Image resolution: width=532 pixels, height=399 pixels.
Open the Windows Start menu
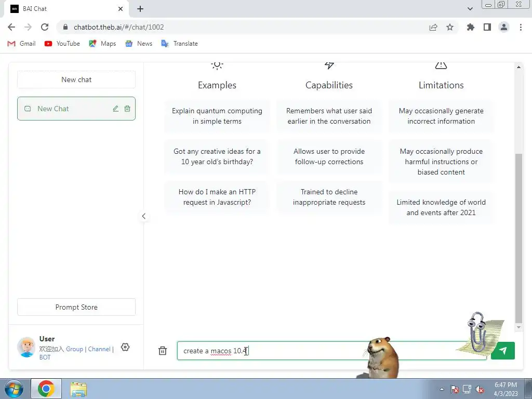(x=14, y=389)
